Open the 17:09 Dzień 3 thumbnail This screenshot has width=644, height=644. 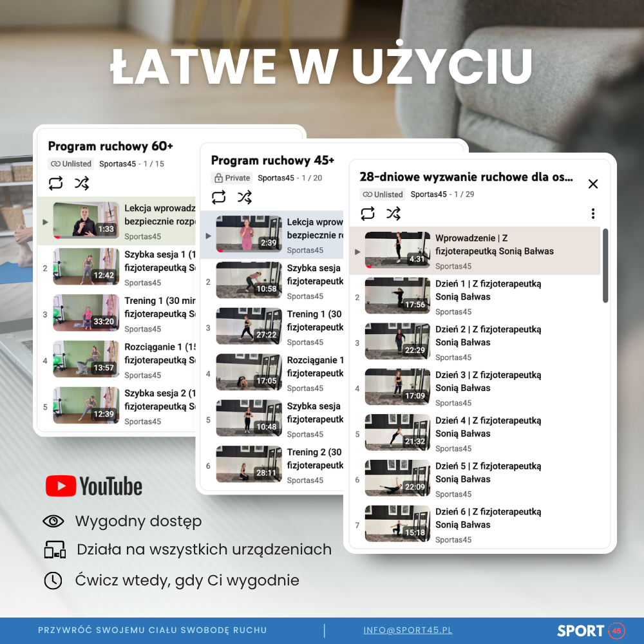coord(397,387)
